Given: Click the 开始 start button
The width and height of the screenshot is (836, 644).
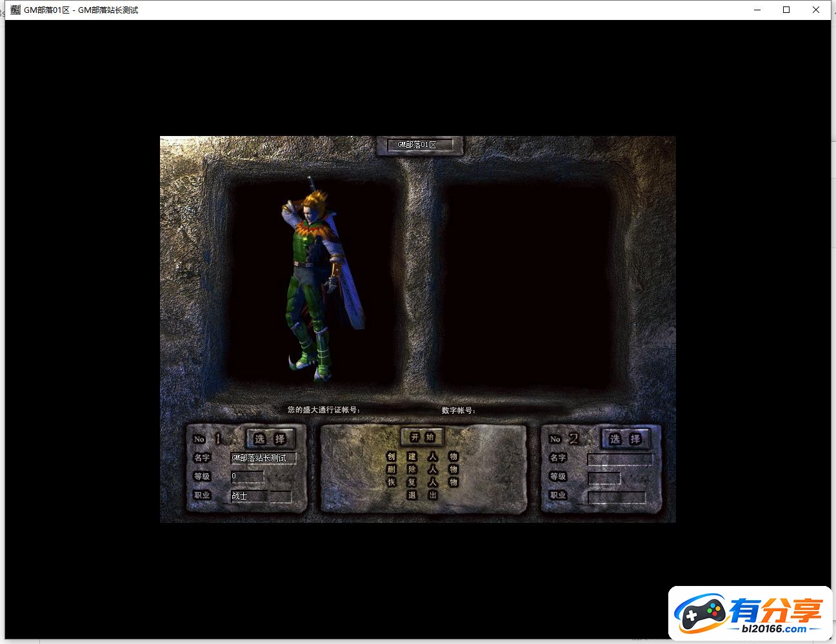Looking at the screenshot, I should point(423,437).
